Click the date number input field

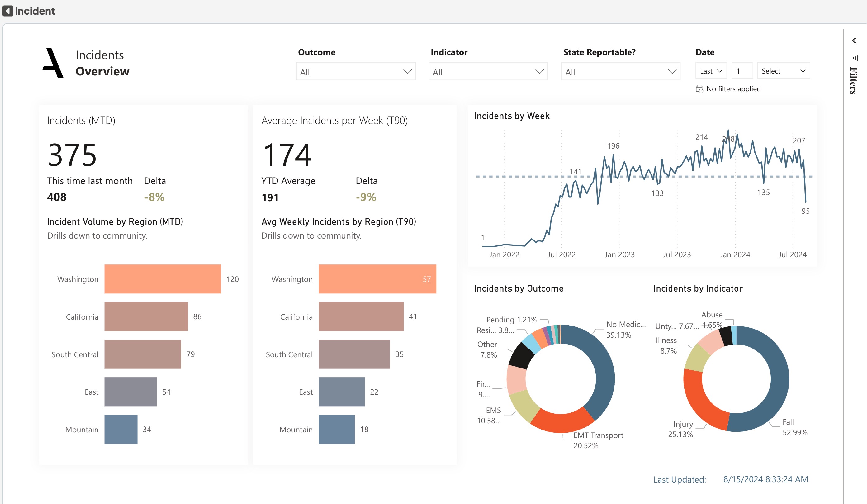[742, 71]
